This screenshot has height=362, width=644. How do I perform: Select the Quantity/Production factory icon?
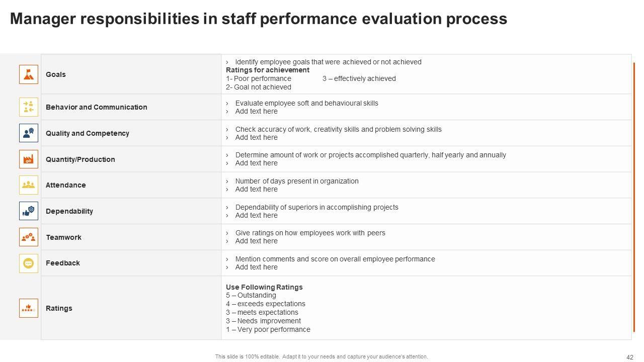point(29,159)
